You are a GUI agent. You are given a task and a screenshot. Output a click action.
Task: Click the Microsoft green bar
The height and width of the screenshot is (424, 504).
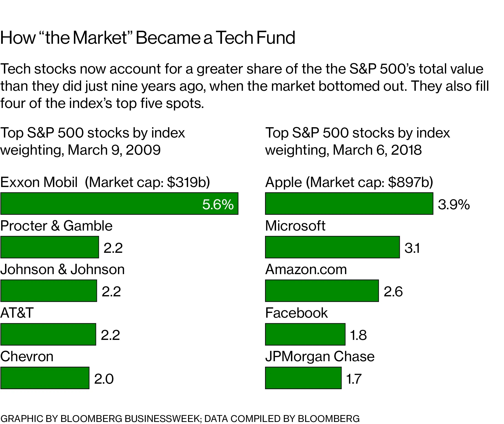(x=332, y=247)
